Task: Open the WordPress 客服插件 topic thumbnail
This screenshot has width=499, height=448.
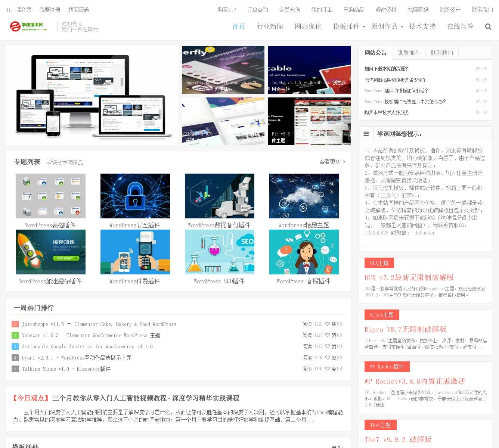Action: tap(304, 252)
